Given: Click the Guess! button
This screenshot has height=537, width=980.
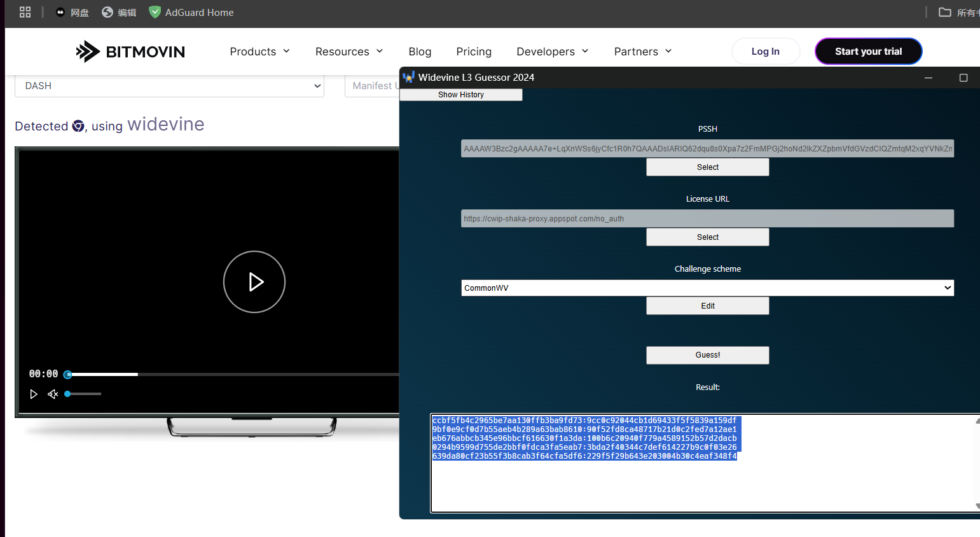Looking at the screenshot, I should [708, 355].
